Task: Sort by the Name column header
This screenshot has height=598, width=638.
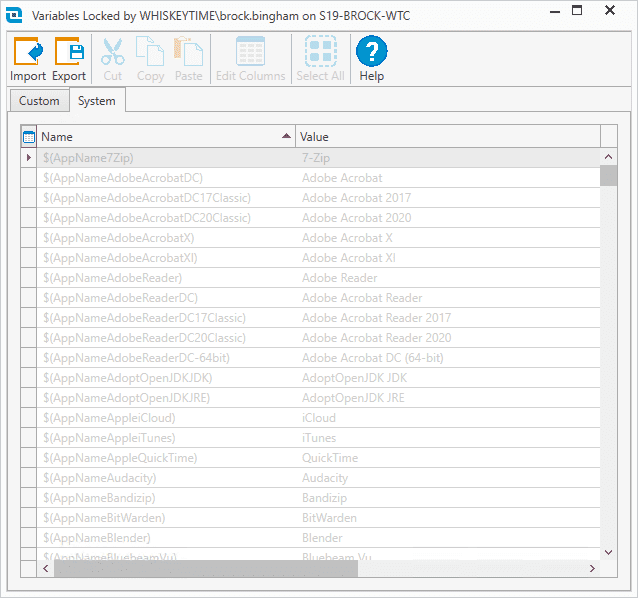Action: pyautogui.click(x=166, y=137)
